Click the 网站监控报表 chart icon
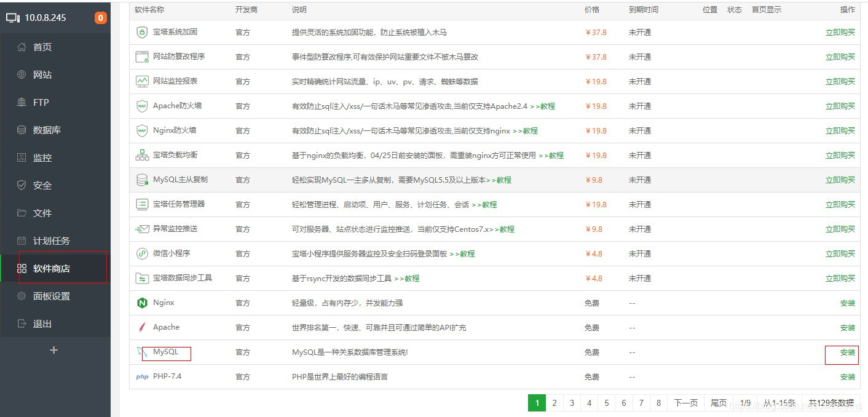 142,81
